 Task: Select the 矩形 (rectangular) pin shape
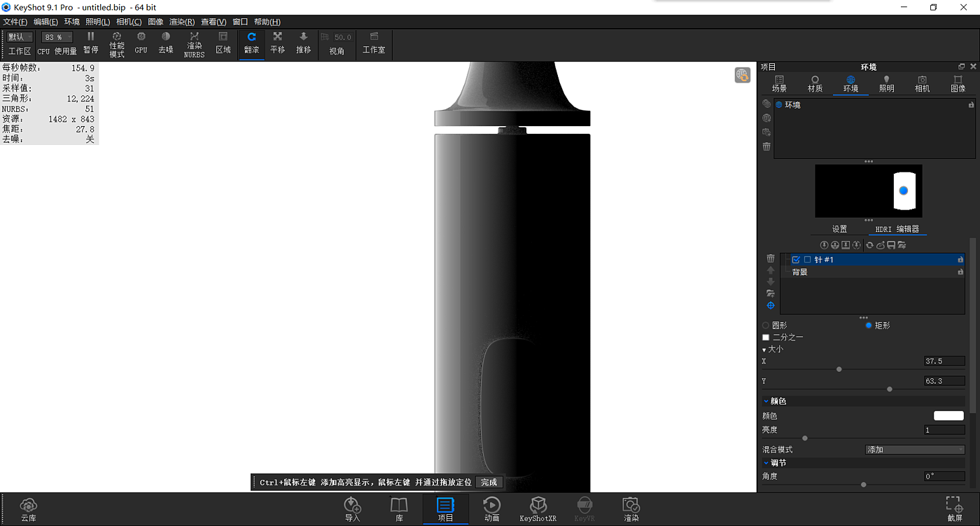[869, 326]
